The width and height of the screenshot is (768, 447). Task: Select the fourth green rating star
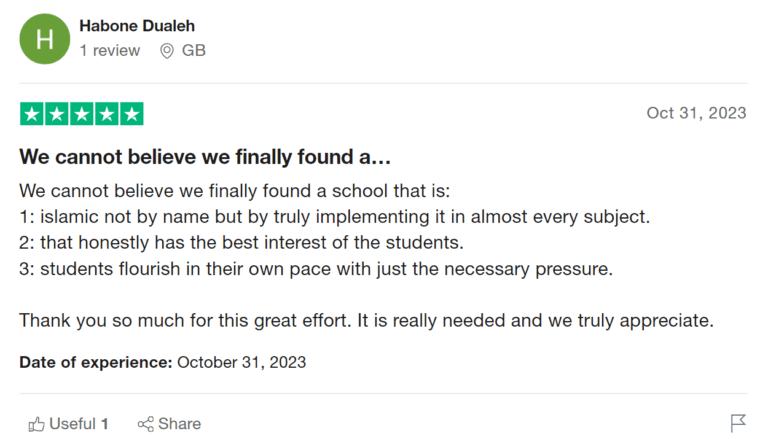point(107,113)
